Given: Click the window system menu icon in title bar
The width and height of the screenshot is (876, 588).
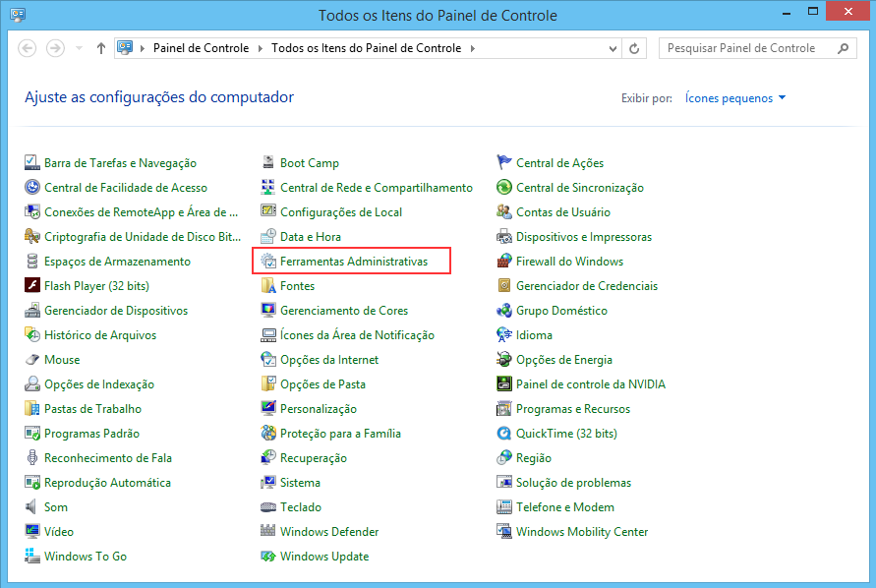Looking at the screenshot, I should [x=18, y=15].
